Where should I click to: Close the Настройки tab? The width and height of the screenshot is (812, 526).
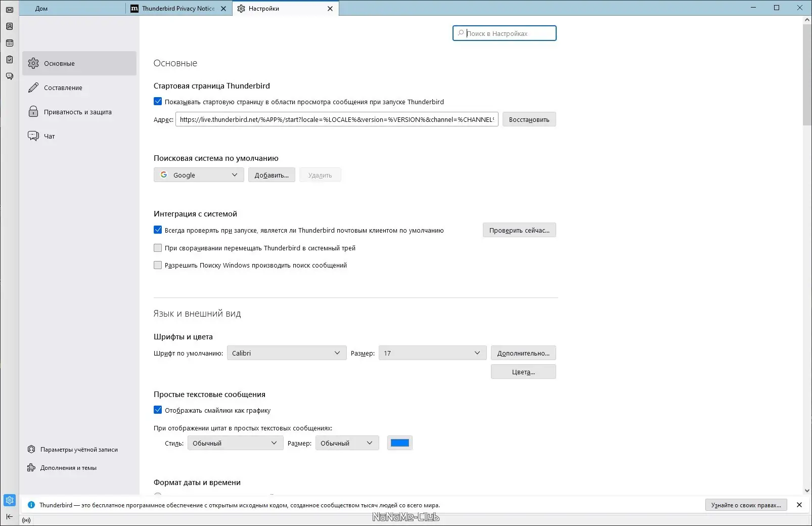pos(330,9)
